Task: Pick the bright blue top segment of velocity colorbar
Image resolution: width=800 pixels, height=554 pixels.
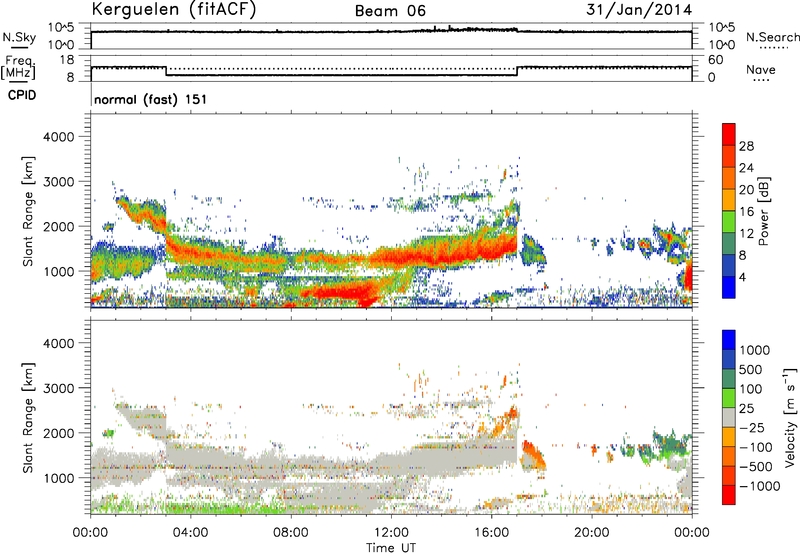Action: [729, 340]
